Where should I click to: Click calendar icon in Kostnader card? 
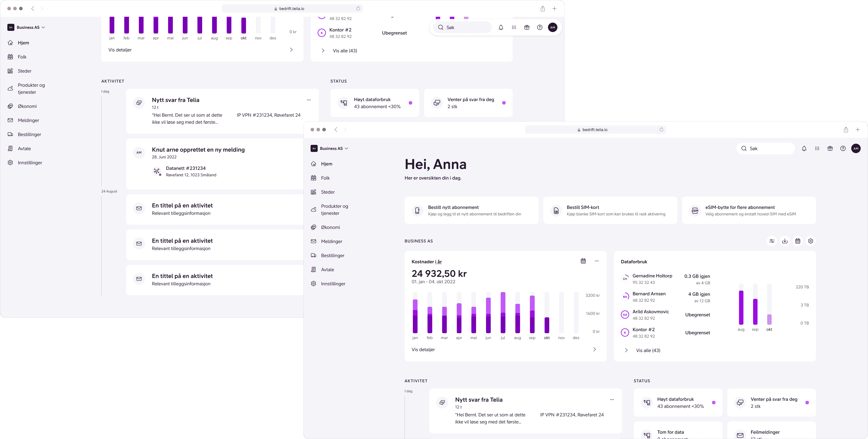[583, 261]
